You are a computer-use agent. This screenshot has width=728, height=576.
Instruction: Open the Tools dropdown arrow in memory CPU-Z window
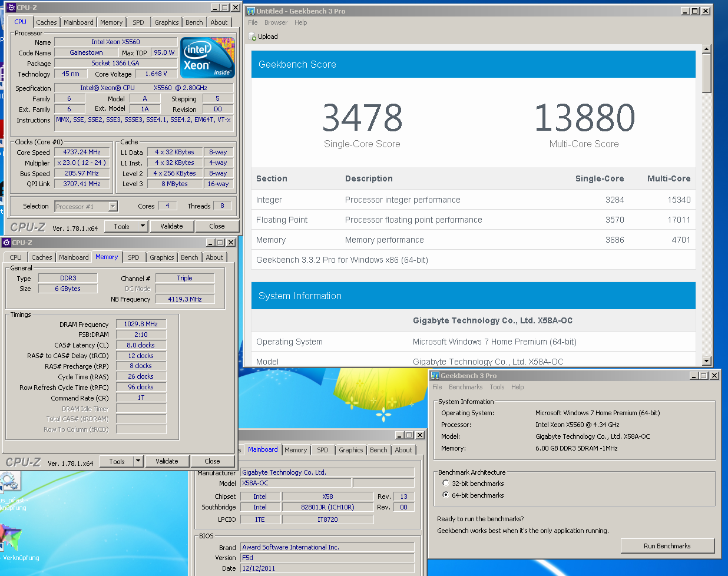tap(138, 461)
